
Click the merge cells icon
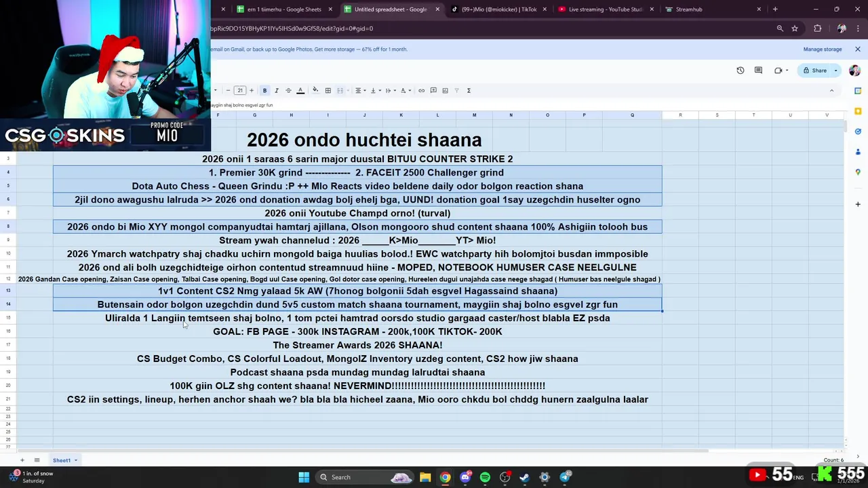coord(340,90)
